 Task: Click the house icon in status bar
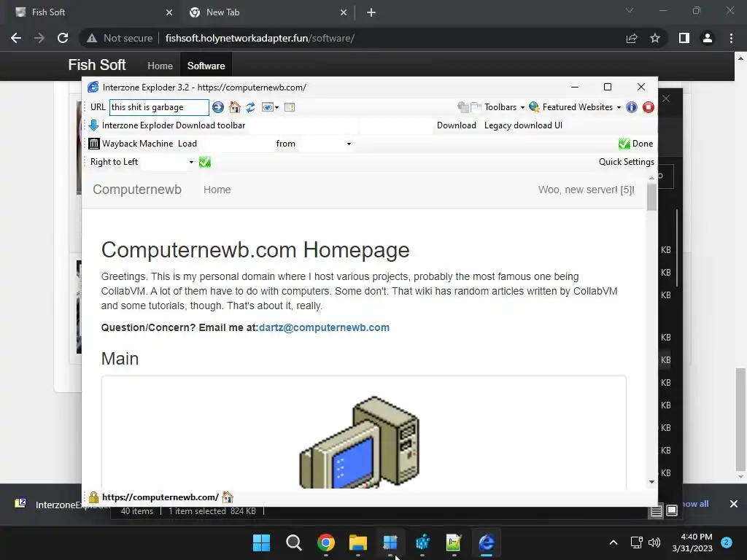[228, 497]
